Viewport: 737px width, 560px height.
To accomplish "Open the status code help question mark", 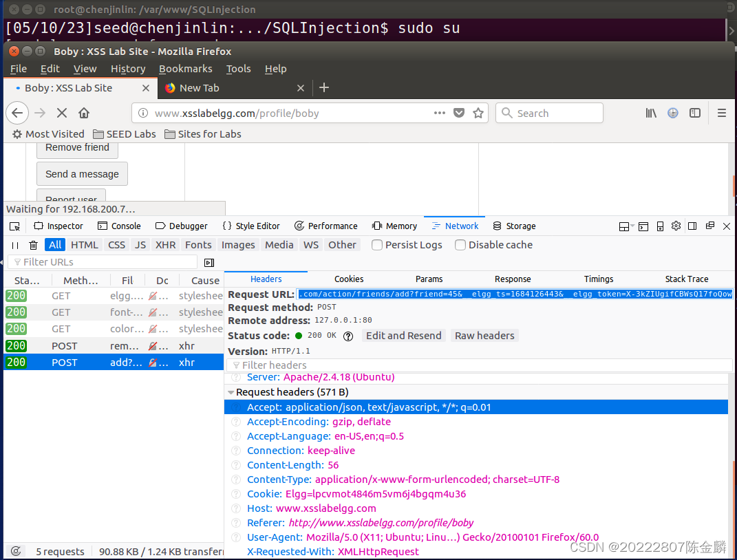I will point(348,336).
